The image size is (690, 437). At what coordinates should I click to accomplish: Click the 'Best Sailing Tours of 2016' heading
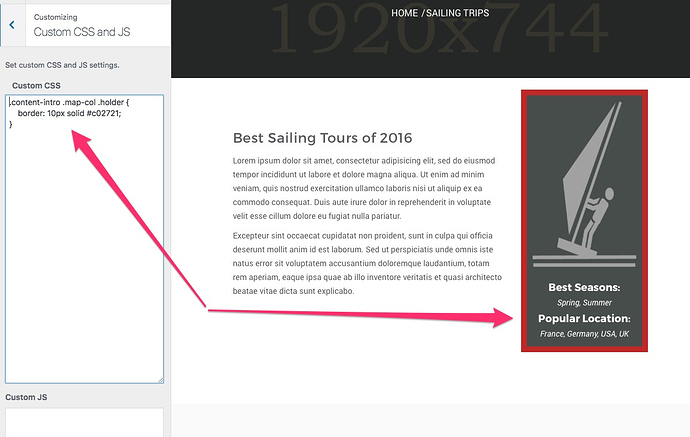323,138
